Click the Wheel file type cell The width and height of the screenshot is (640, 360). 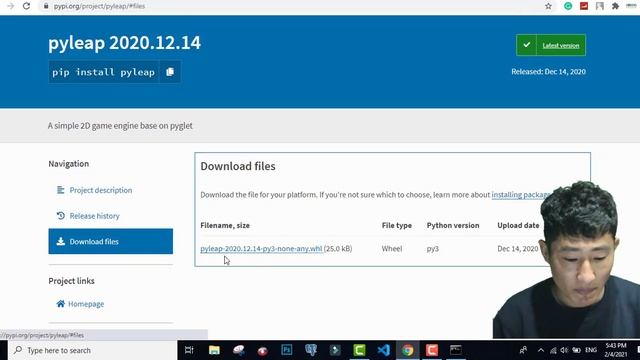pos(392,249)
